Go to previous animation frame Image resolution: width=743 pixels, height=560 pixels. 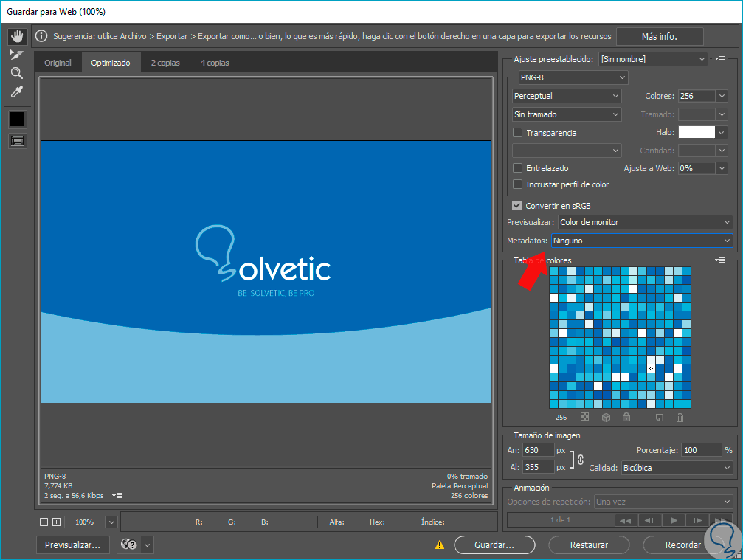coord(649,521)
